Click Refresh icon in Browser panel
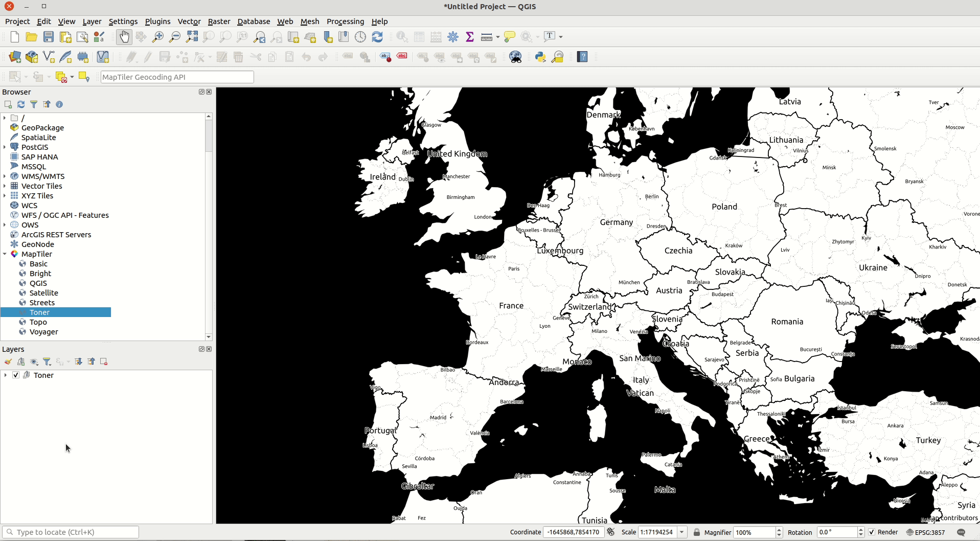 (x=21, y=104)
